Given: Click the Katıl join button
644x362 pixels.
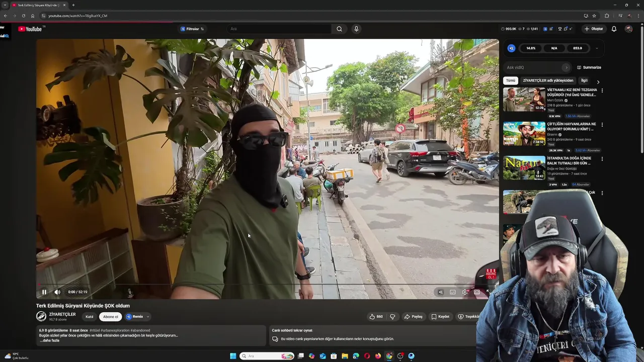Looking at the screenshot, I should [90, 317].
